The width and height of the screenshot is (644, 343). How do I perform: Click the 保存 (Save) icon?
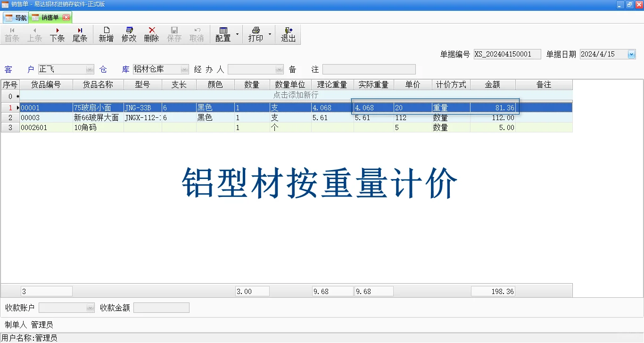pos(174,34)
